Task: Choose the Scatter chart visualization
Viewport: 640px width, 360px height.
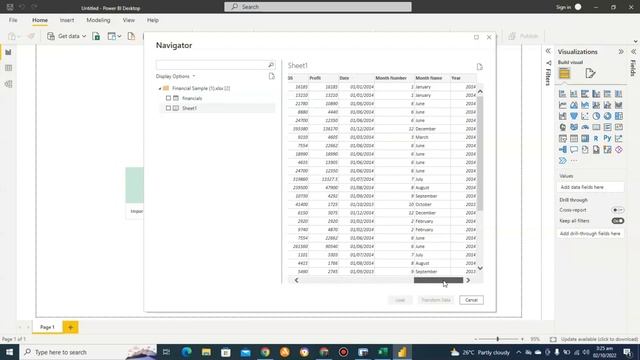Action: 585,116
